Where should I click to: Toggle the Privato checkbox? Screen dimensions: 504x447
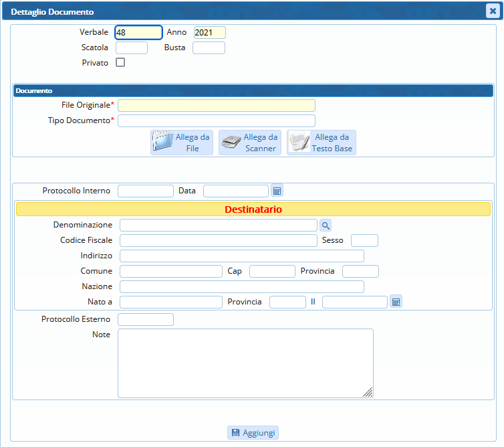click(x=120, y=63)
